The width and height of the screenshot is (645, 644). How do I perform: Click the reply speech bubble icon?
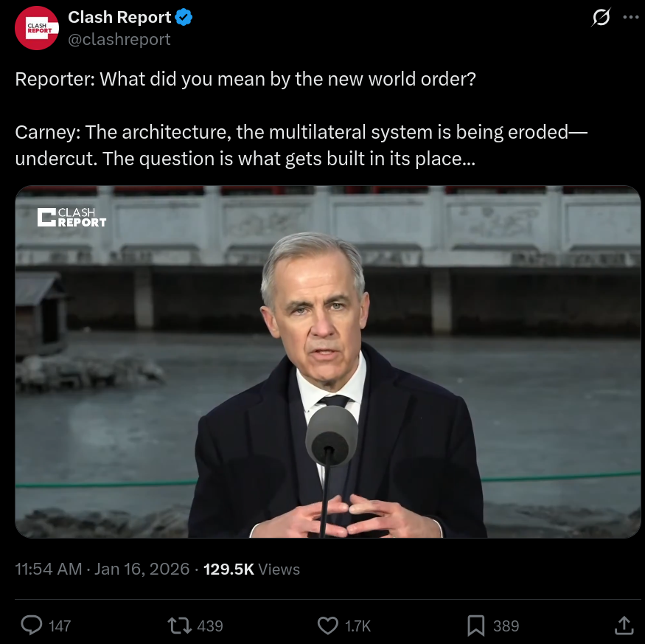[x=31, y=626]
